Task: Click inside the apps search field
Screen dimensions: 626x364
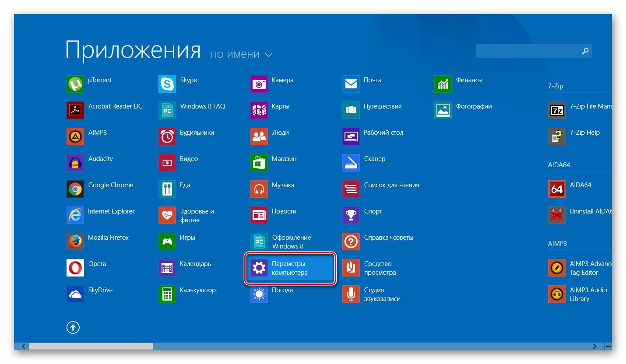Action: [x=527, y=51]
